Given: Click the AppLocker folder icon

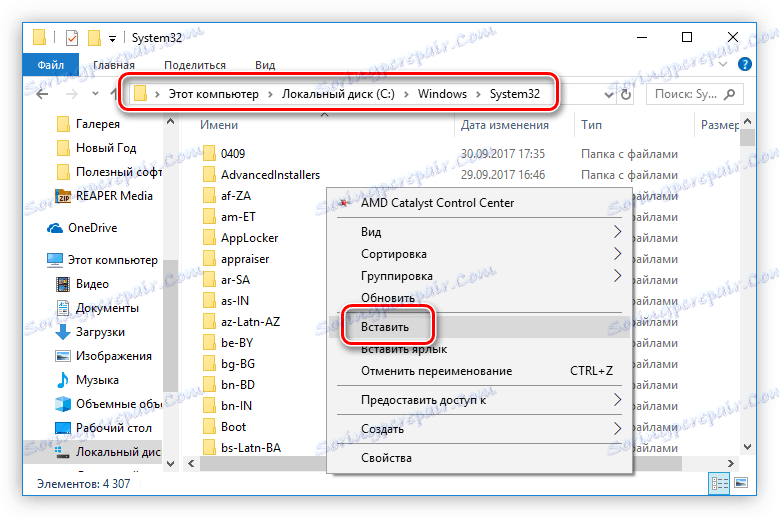Looking at the screenshot, I should (209, 238).
